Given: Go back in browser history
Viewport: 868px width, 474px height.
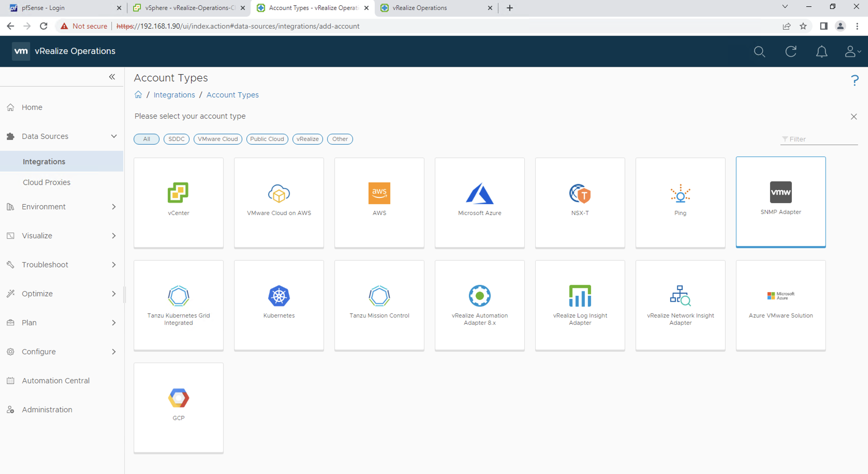Looking at the screenshot, I should 10,26.
